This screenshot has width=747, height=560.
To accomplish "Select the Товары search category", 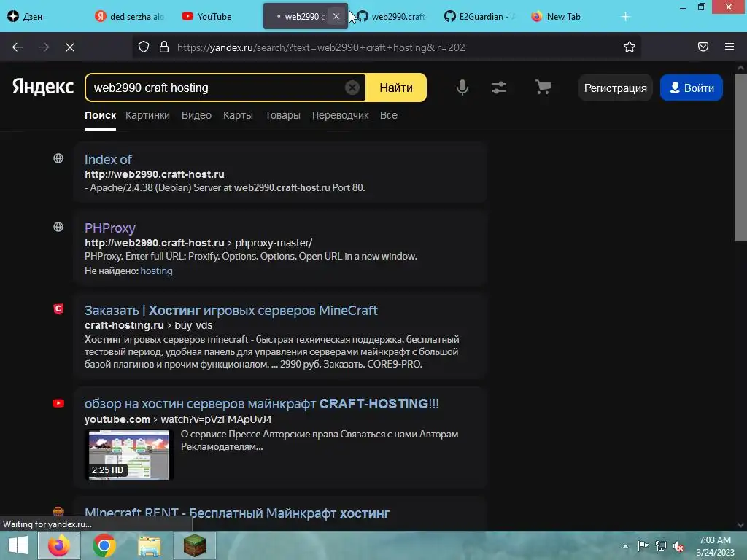I will click(282, 115).
